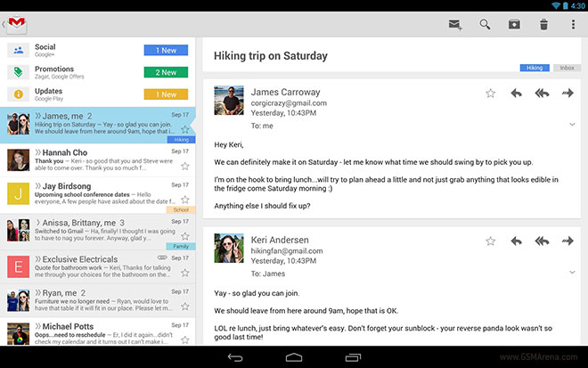
Task: Open the search magnifier
Action: [x=485, y=25]
